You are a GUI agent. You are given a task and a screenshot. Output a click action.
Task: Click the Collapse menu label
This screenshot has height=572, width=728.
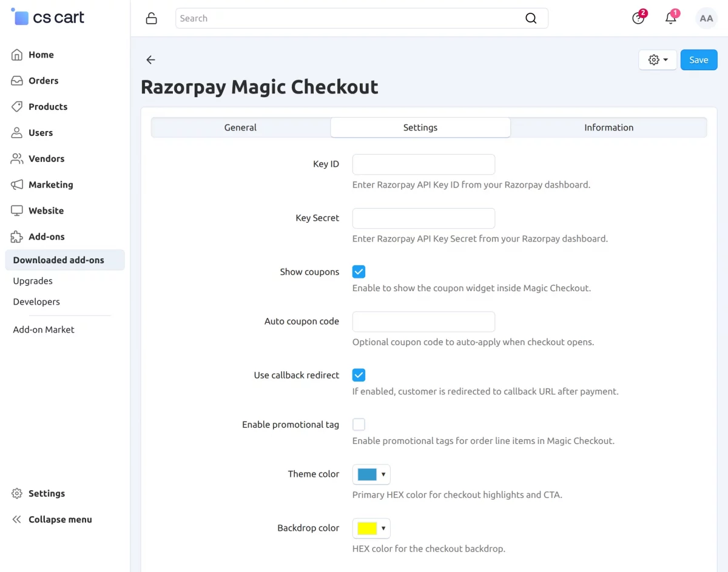(x=60, y=520)
